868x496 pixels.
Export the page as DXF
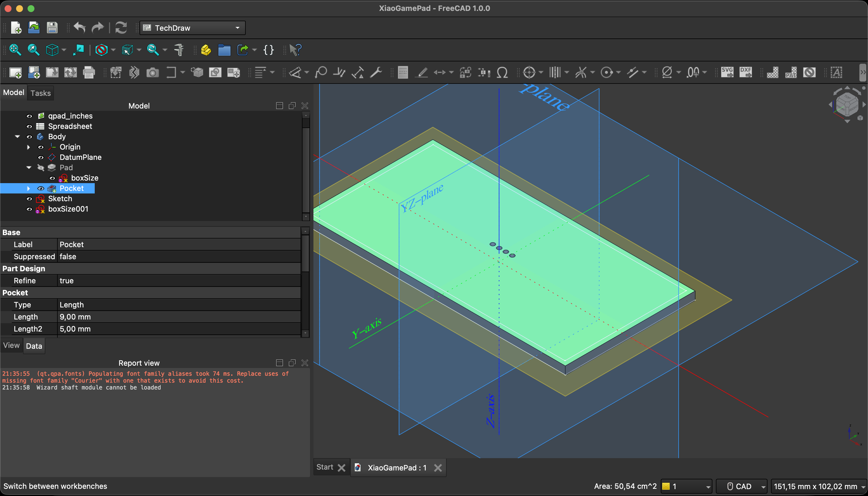tap(746, 72)
